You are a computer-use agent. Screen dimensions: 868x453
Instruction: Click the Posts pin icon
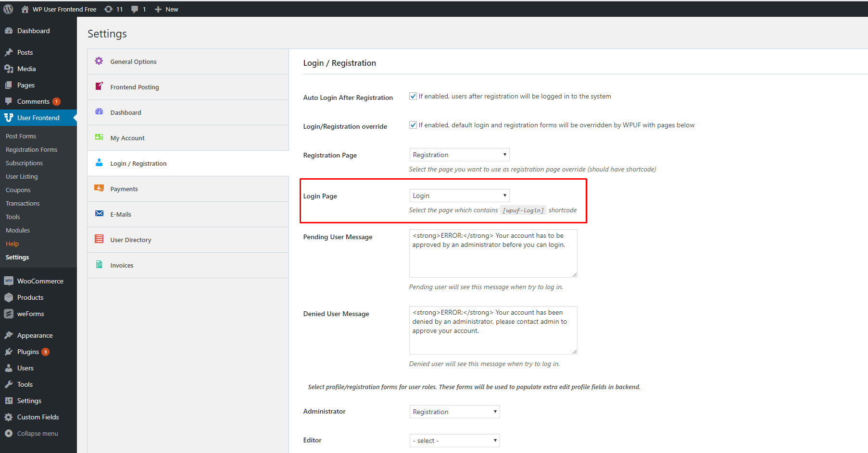9,52
